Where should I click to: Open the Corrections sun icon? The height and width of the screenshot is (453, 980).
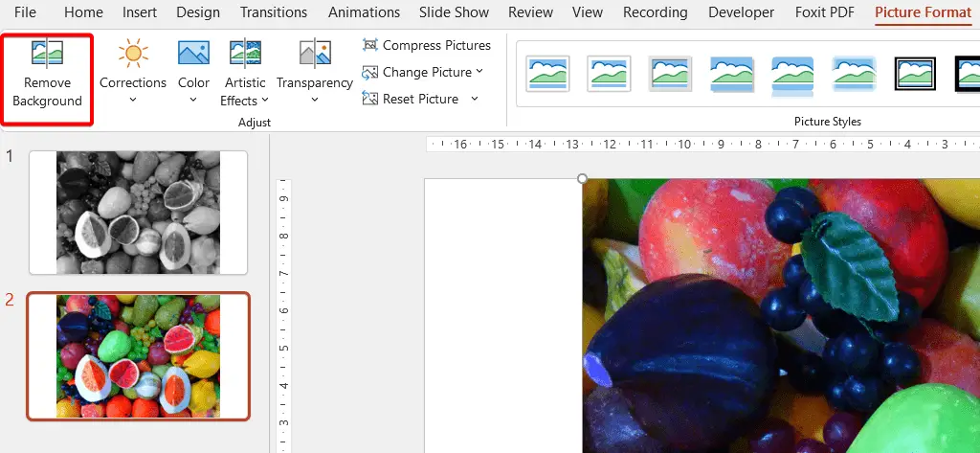(x=133, y=54)
